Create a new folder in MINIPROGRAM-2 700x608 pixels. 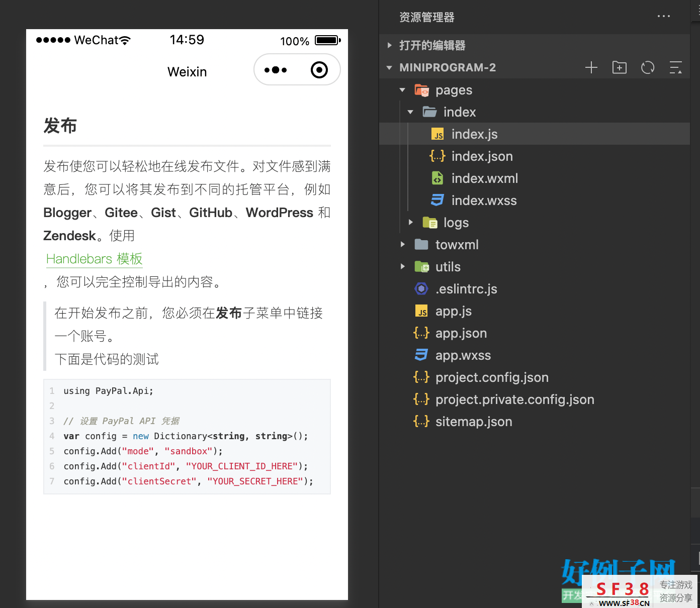click(x=620, y=67)
